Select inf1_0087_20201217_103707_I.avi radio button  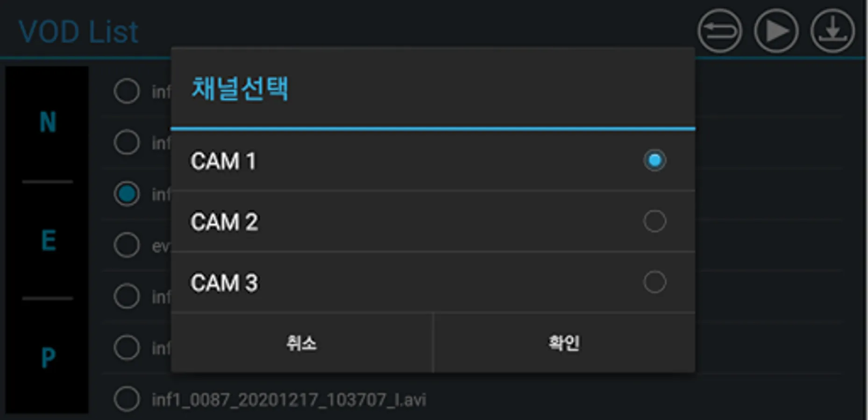(x=127, y=399)
